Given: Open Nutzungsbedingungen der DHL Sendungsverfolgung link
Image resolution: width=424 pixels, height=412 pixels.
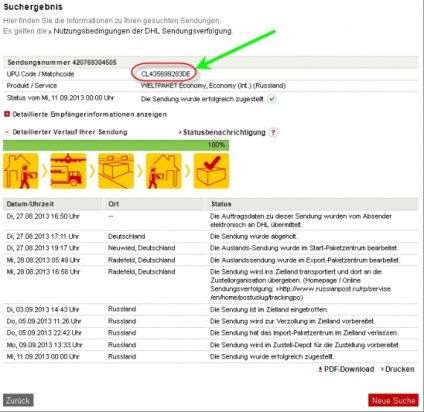Looking at the screenshot, I should pyautogui.click(x=143, y=31).
